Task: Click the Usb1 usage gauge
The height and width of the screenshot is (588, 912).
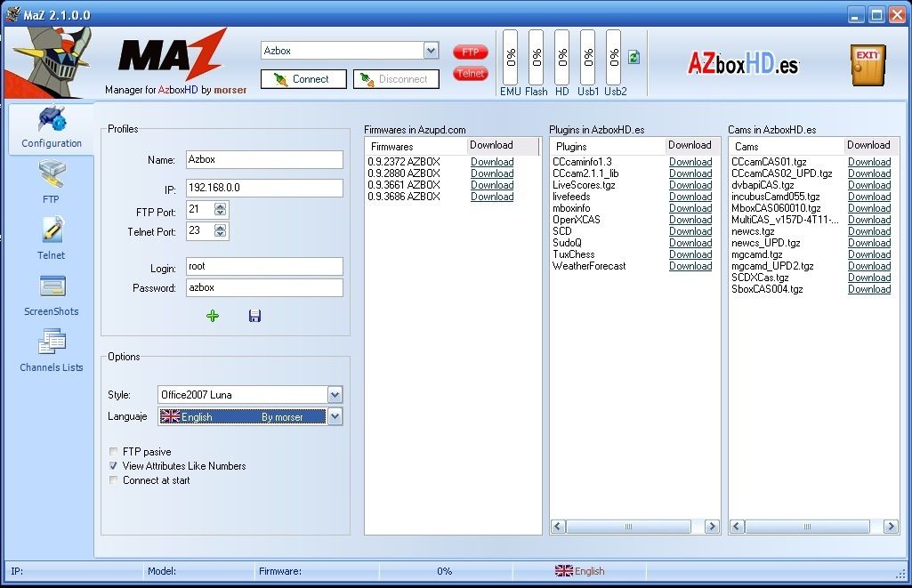Action: 587,58
